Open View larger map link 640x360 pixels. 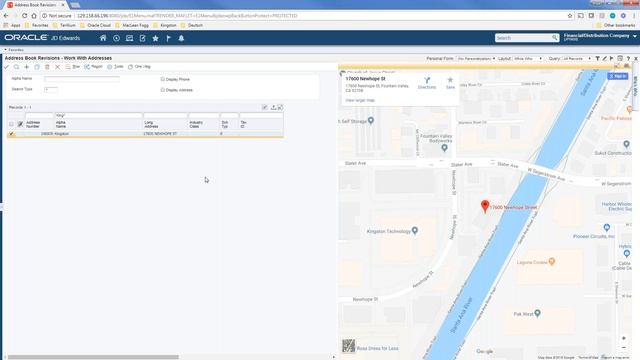pyautogui.click(x=360, y=100)
